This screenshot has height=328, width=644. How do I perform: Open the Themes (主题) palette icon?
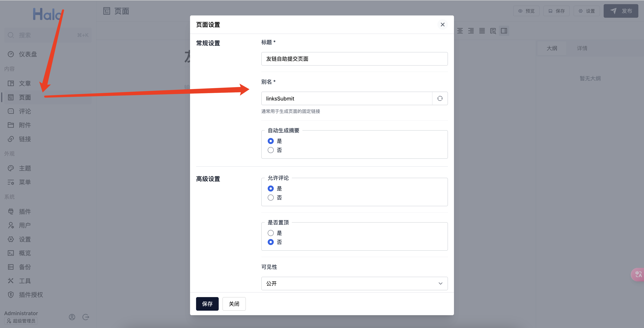point(11,168)
